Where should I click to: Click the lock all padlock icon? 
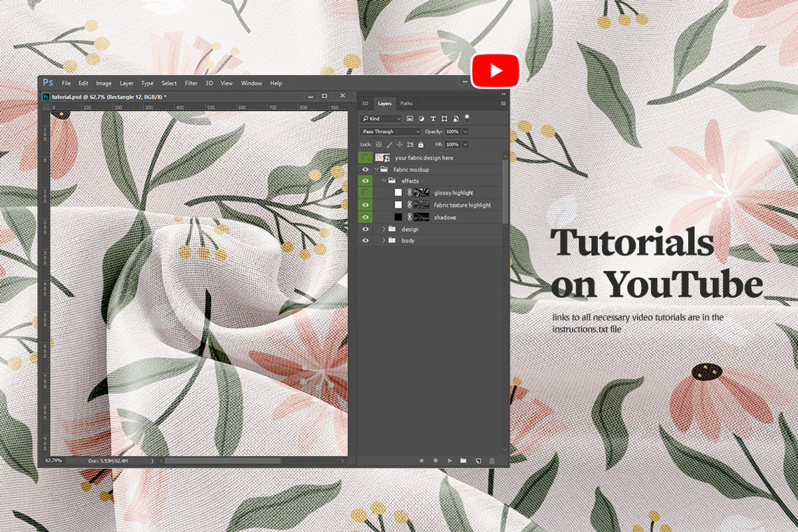[421, 144]
